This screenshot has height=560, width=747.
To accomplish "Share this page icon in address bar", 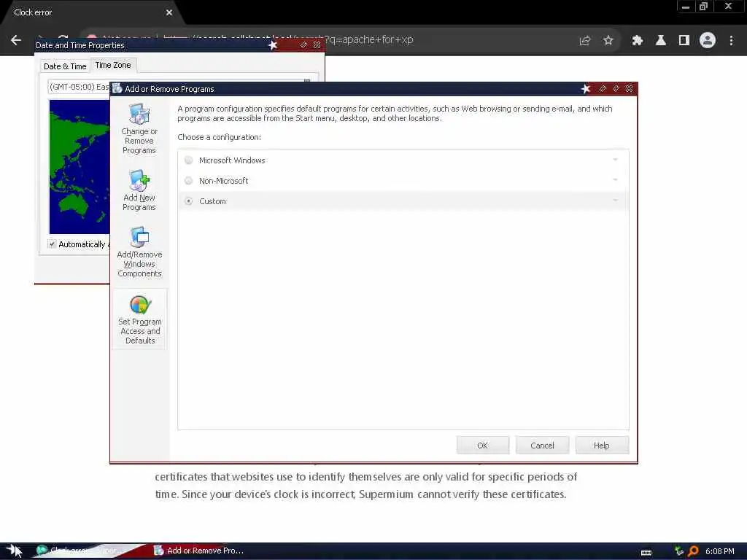I will pos(585,41).
